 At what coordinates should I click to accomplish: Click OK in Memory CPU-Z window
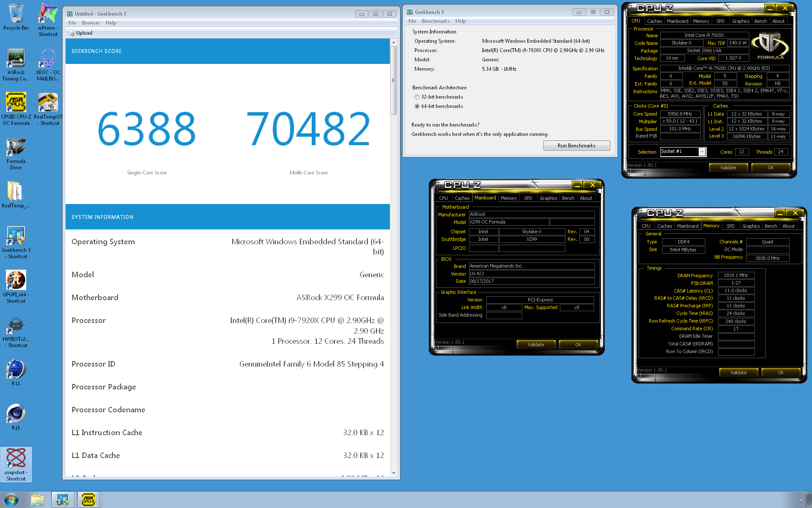(x=781, y=373)
